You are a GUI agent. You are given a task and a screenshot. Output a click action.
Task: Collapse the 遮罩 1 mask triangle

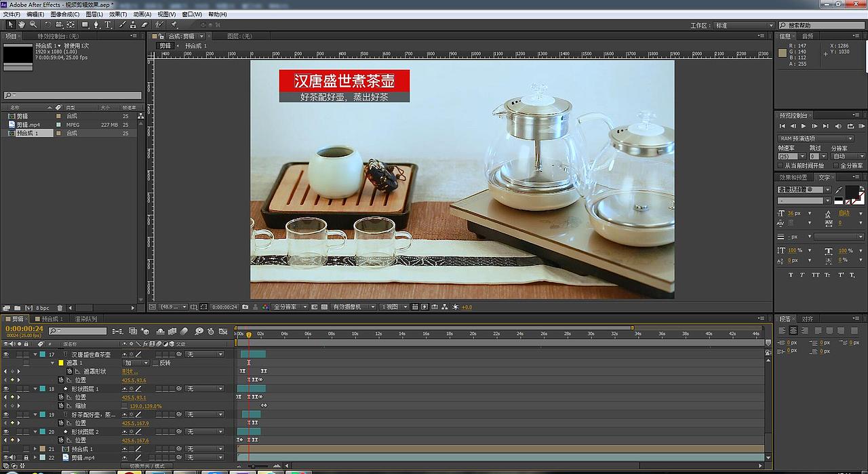pos(53,363)
